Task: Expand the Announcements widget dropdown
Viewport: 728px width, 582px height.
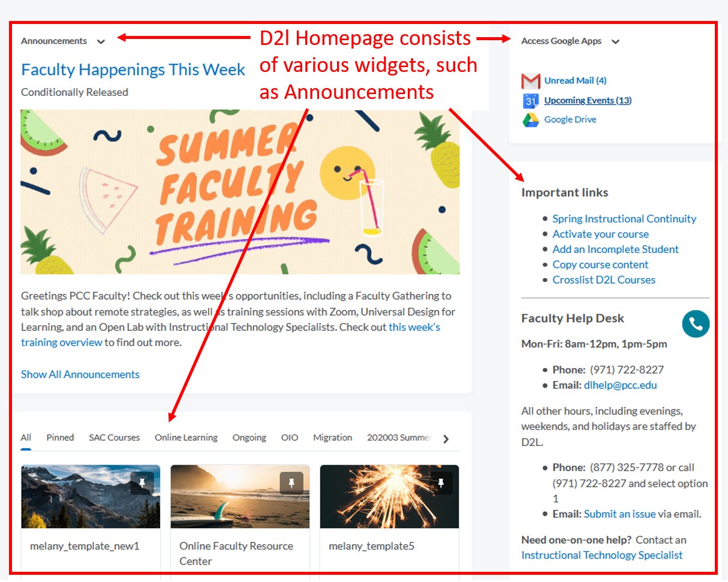Action: click(101, 41)
